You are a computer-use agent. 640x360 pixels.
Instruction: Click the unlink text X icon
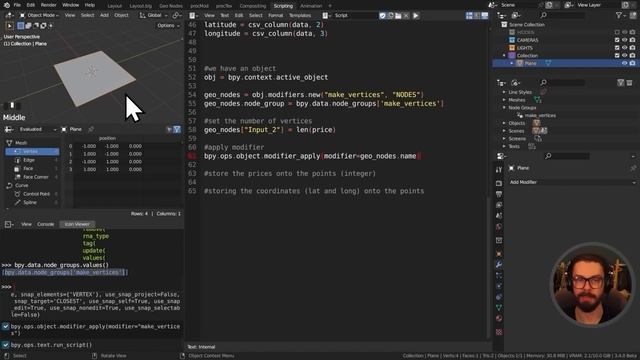406,16
